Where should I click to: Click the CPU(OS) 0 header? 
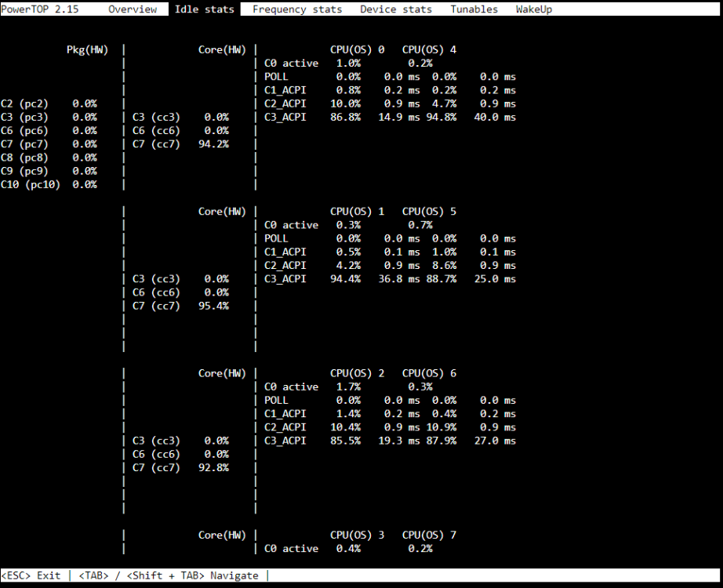point(357,50)
